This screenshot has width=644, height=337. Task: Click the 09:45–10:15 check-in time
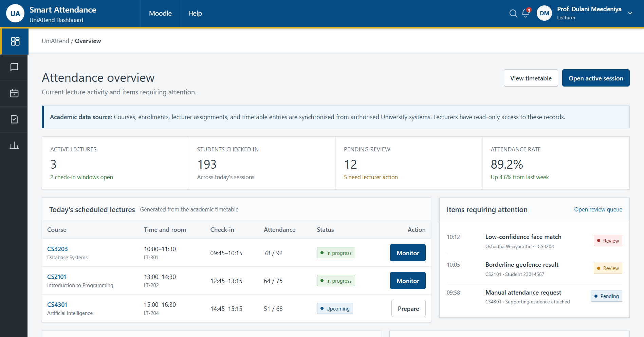click(226, 253)
